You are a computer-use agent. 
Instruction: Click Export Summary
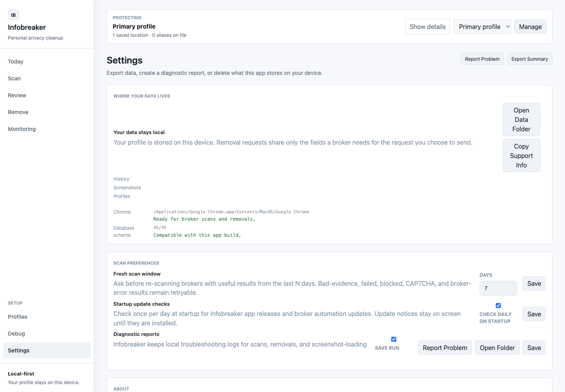coord(530,59)
